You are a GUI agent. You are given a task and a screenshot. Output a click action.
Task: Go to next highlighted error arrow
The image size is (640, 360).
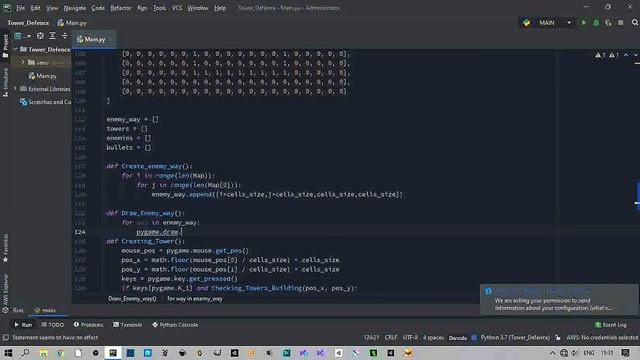636,55
